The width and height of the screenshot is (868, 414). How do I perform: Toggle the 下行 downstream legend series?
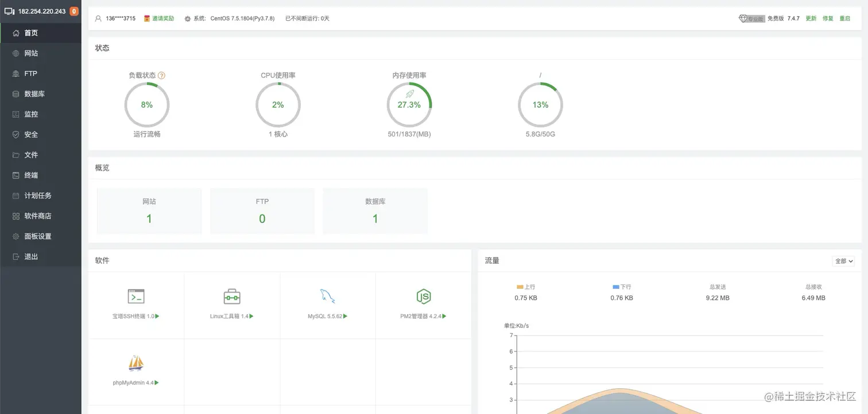coord(622,287)
